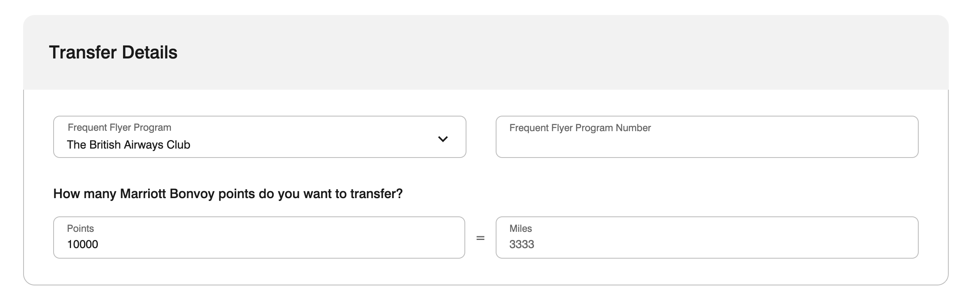980x298 pixels.
Task: Click the word "transfer?" in the question
Action: click(376, 194)
